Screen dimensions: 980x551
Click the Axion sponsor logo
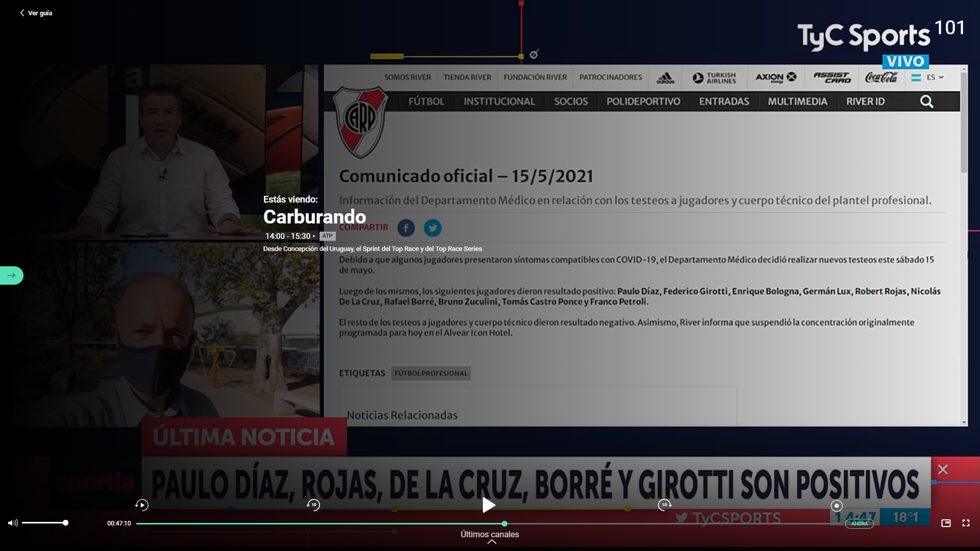pos(776,78)
